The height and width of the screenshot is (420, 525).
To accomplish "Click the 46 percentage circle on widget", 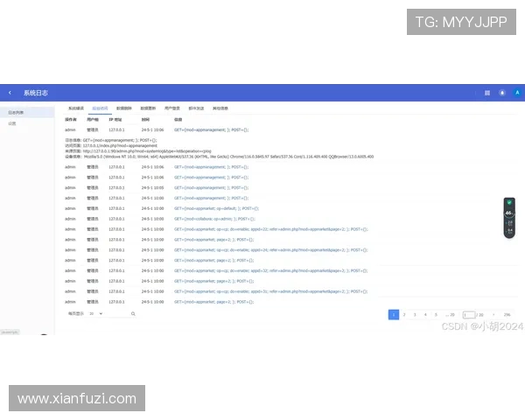I will tap(508, 213).
